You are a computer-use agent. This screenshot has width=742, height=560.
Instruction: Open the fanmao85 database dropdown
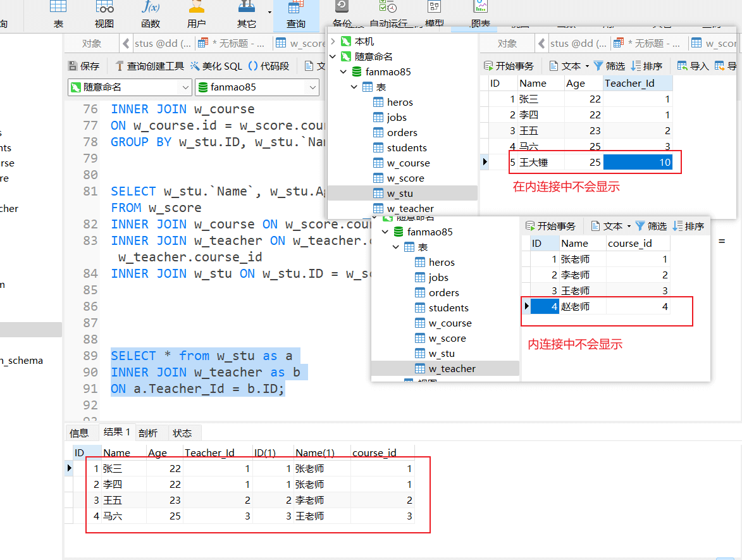coord(257,87)
